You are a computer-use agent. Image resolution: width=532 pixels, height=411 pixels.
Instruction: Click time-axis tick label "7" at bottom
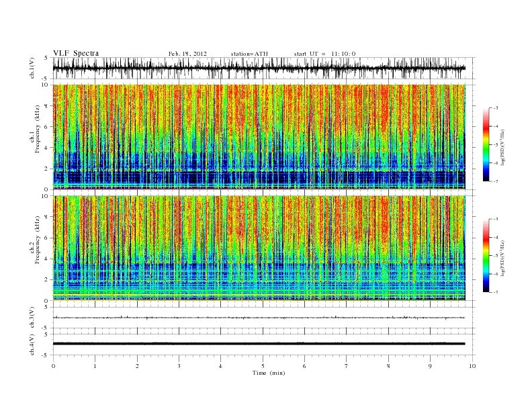347,366
